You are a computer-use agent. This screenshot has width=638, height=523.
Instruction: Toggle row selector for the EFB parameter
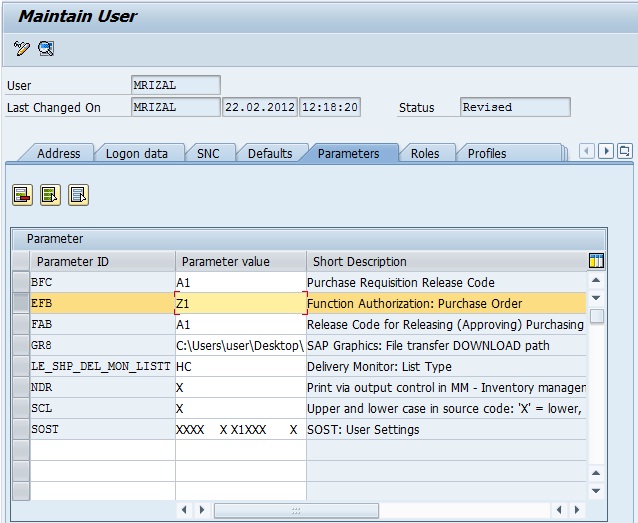pos(20,304)
